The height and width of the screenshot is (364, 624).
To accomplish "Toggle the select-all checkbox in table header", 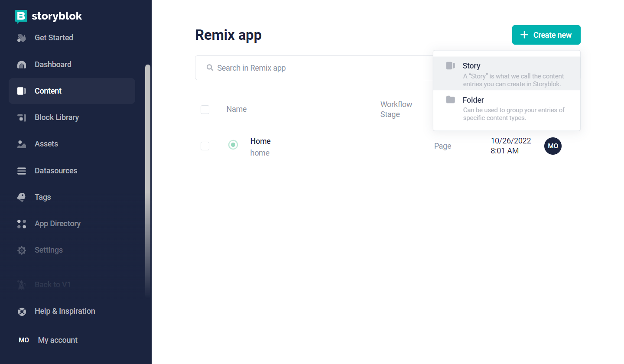I will point(205,110).
